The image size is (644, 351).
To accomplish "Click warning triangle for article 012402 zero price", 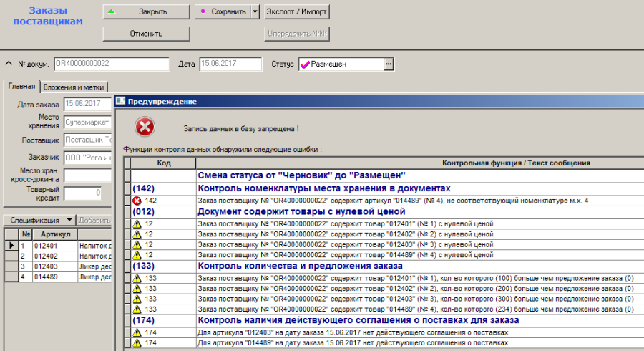I will 137,234.
